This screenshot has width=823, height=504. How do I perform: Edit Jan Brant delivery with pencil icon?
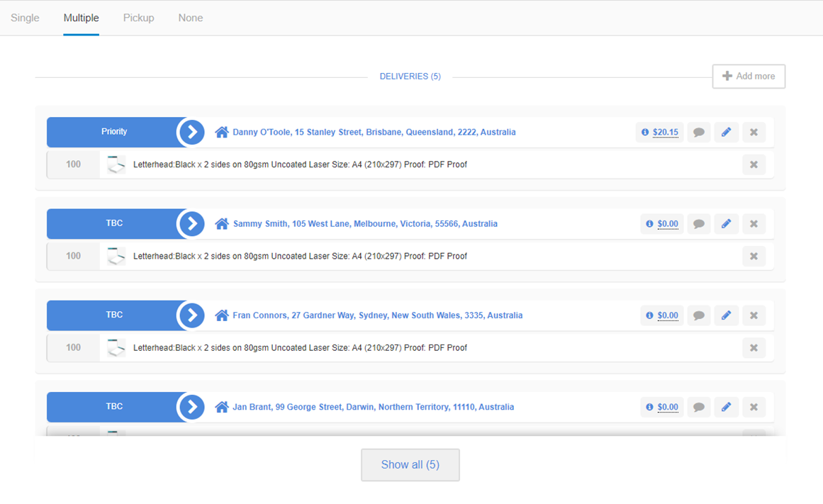[726, 407]
